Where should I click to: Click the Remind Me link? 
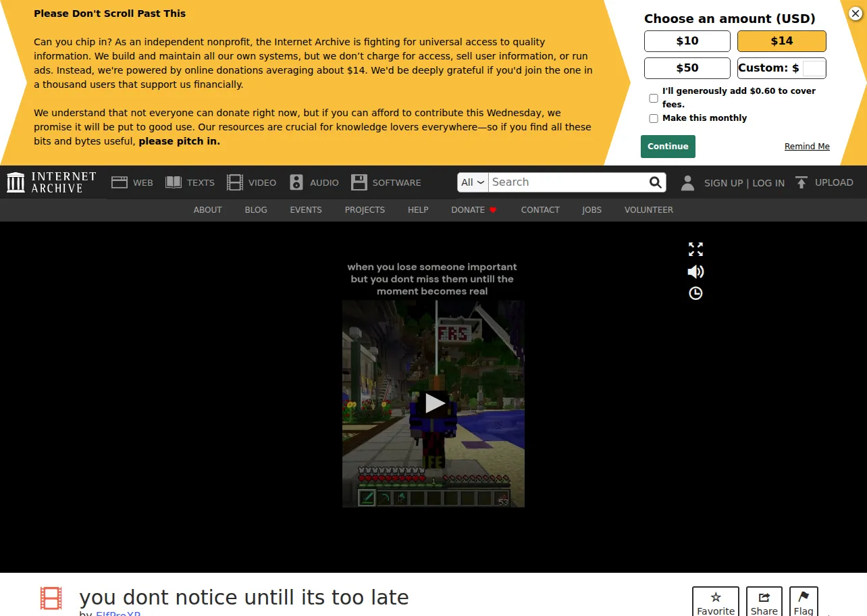[x=807, y=147]
